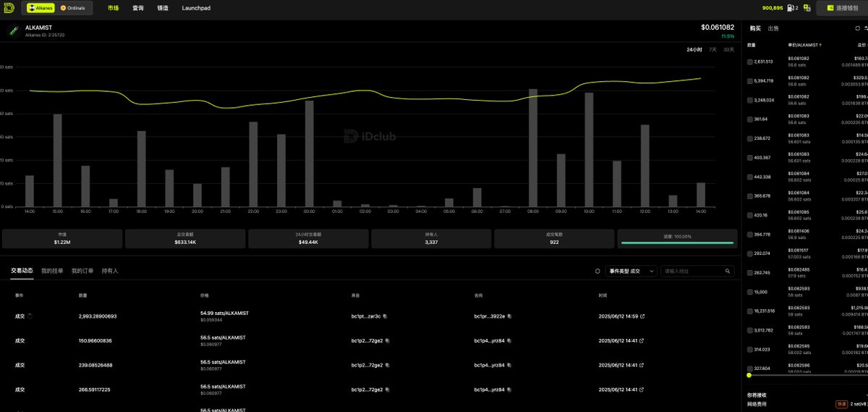The image size is (868, 412).
Task: Open the Launchpad page
Action: (196, 8)
